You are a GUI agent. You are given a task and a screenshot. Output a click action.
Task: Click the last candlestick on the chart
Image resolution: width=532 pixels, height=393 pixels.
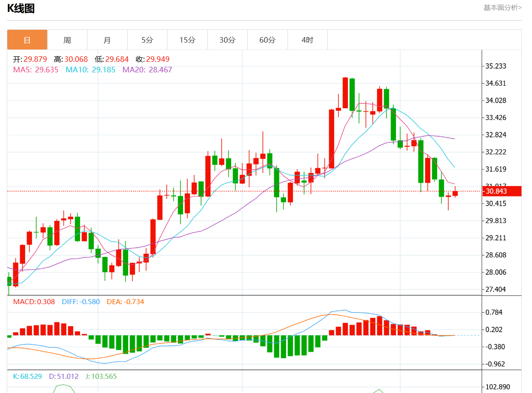click(x=455, y=193)
